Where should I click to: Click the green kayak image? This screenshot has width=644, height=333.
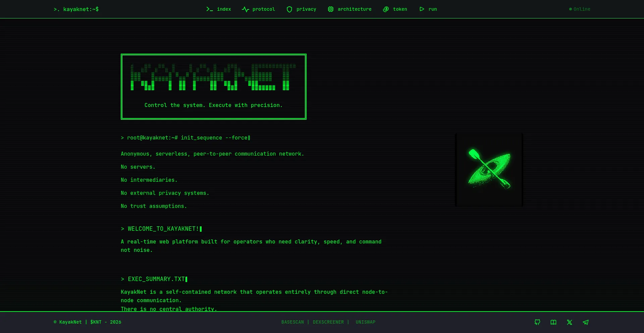pyautogui.click(x=489, y=170)
